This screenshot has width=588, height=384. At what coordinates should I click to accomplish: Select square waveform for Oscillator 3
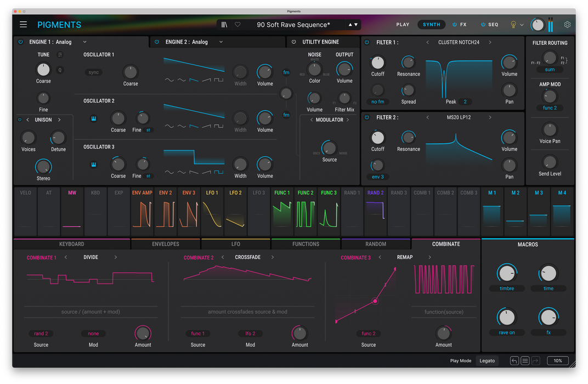218,172
